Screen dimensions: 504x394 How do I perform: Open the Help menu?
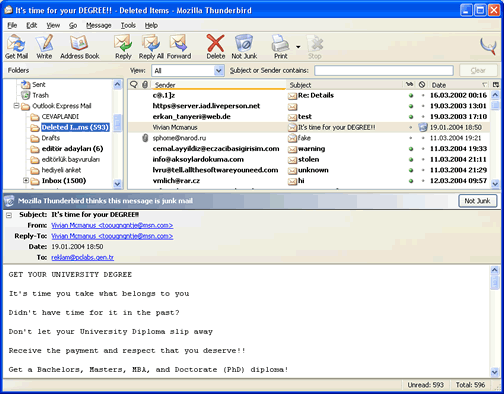(x=151, y=25)
